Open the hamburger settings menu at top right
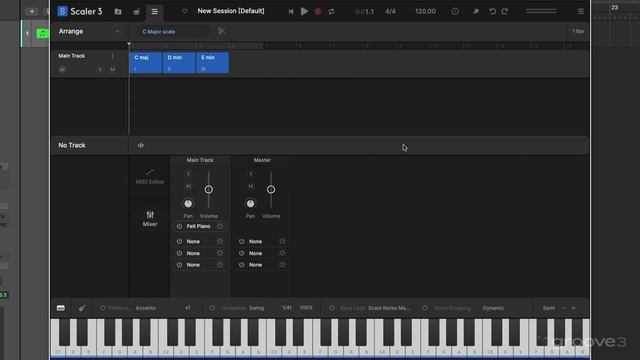This screenshot has height=360, width=640. point(581,11)
